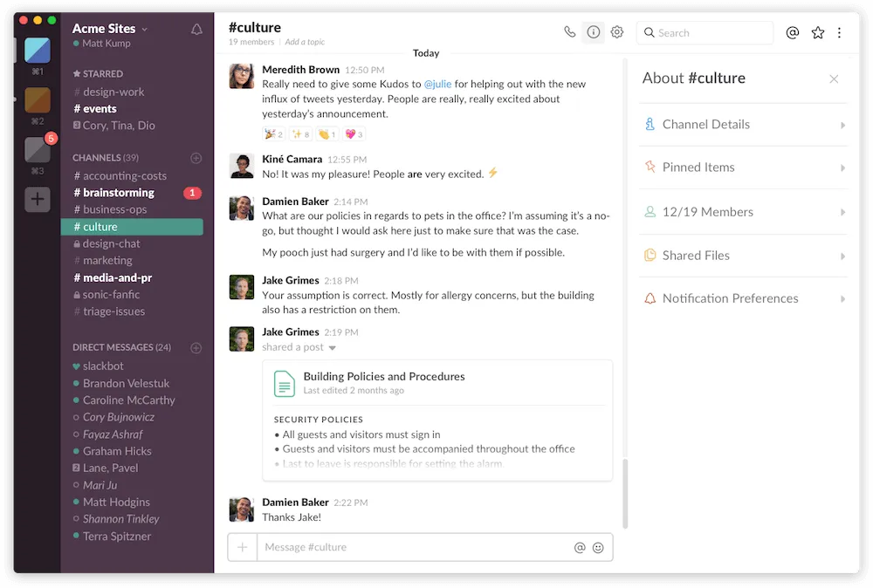Viewport: 873px width, 588px height.
Task: Toggle the sparkles reaction with 8
Action: coord(300,134)
